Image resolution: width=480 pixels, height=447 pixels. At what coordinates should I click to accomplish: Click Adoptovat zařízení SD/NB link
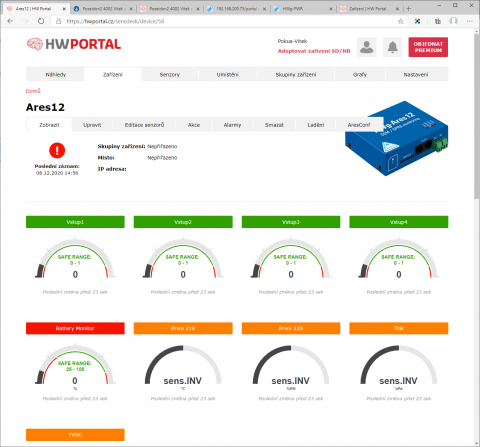[x=314, y=51]
